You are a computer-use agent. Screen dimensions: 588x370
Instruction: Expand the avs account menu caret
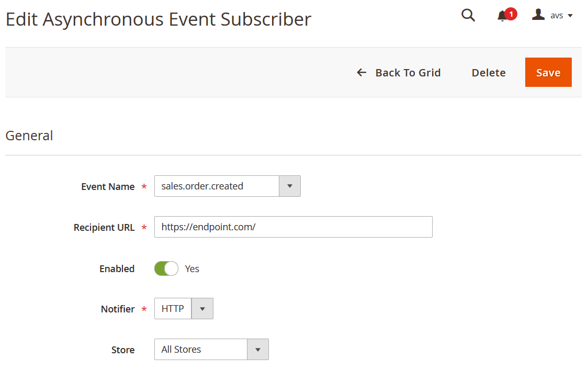coord(570,16)
